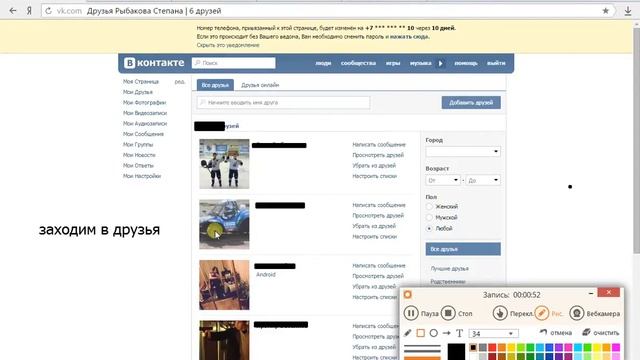The height and width of the screenshot is (360, 640).
Task: Undo last drawing with отмена
Action: click(x=556, y=333)
